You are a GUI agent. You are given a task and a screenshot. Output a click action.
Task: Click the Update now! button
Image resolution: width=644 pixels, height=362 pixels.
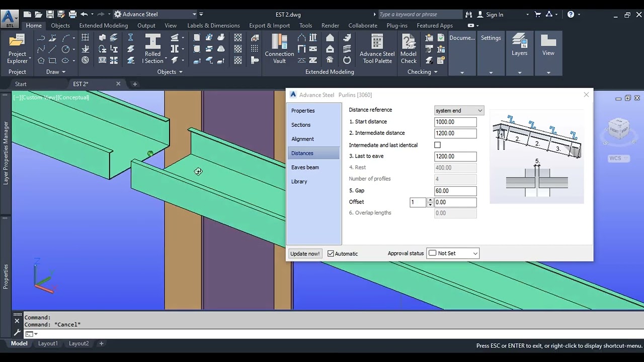click(x=305, y=253)
